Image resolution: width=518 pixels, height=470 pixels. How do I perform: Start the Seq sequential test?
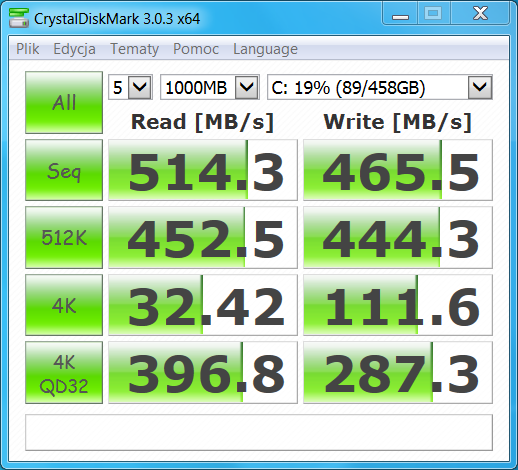click(x=64, y=170)
